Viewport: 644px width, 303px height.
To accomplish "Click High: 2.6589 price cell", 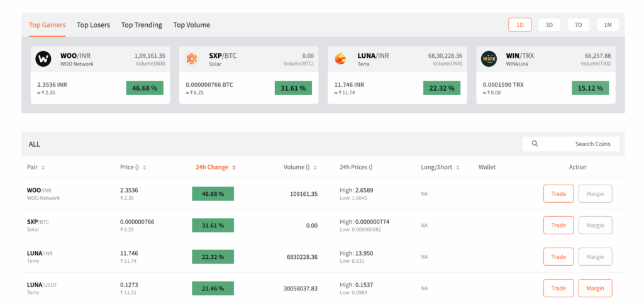I will [357, 190].
